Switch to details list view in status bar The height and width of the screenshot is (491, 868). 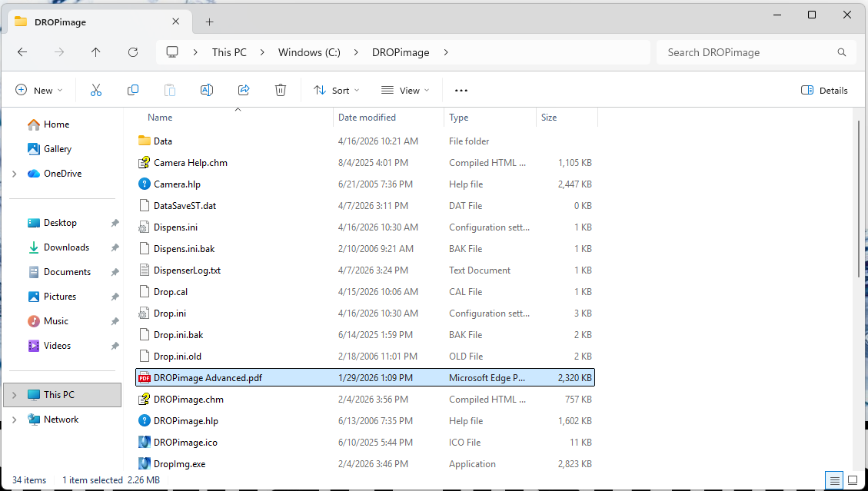click(x=835, y=480)
